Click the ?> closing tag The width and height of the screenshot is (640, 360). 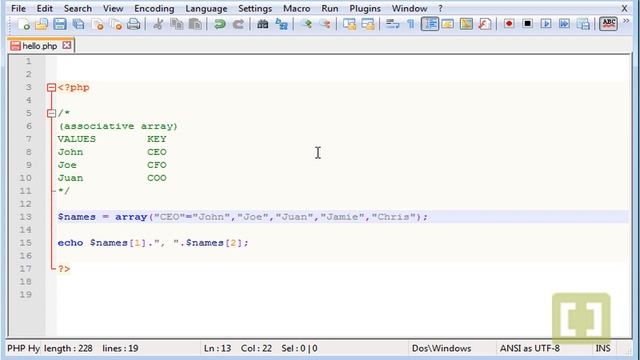[64, 269]
